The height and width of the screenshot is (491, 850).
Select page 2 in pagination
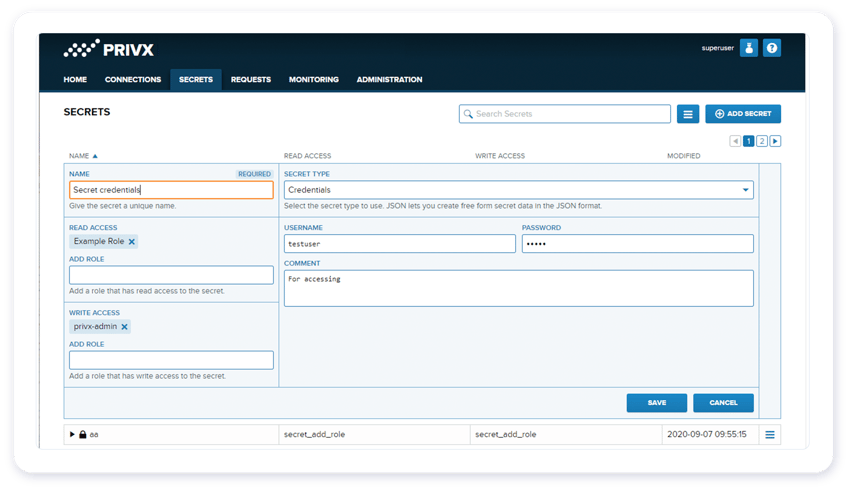tap(762, 142)
